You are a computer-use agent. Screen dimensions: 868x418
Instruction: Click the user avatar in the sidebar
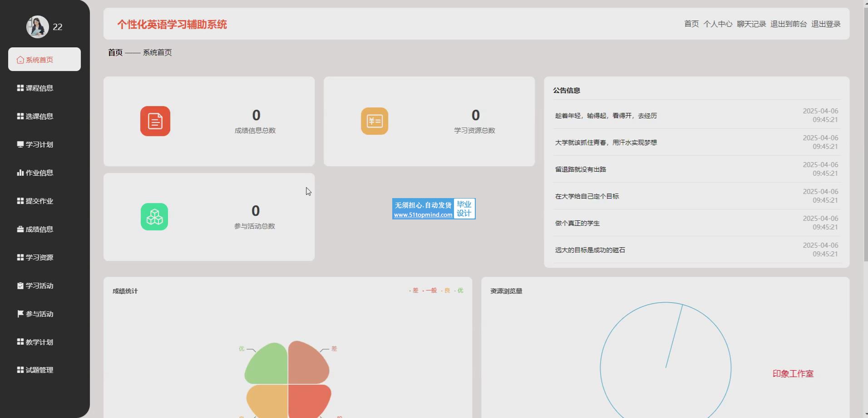(x=37, y=27)
